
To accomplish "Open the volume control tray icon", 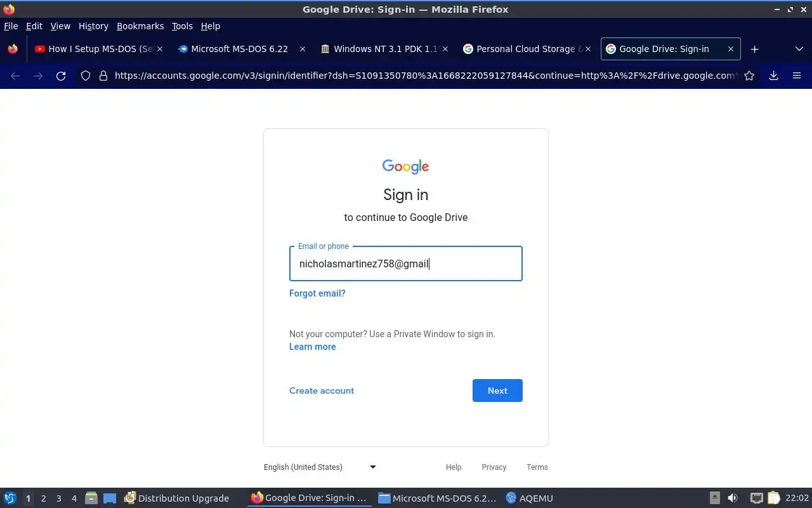I will [733, 498].
